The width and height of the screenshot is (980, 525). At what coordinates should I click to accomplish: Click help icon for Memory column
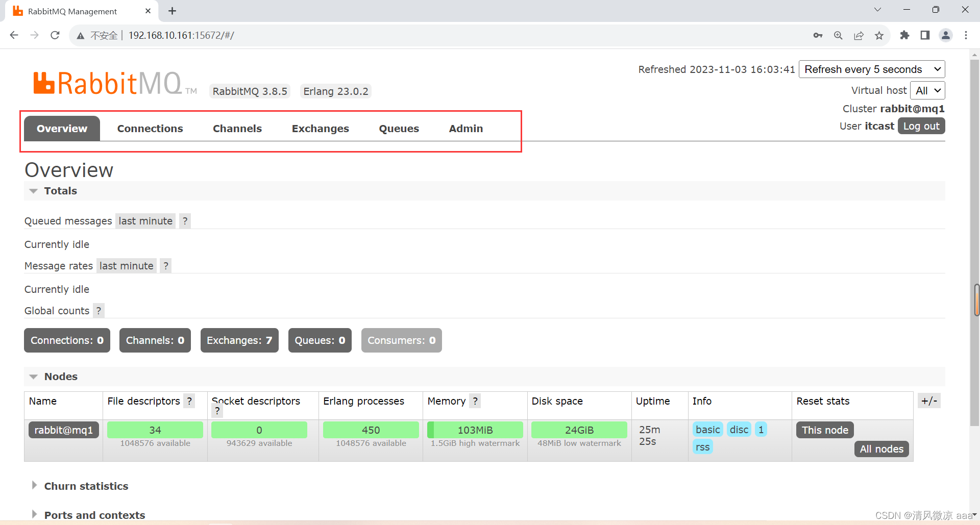click(475, 401)
